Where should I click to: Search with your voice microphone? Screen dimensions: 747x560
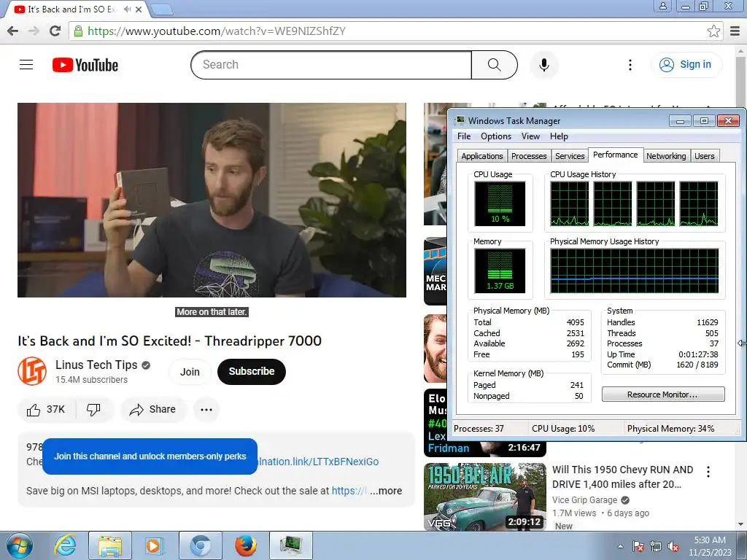[543, 65]
